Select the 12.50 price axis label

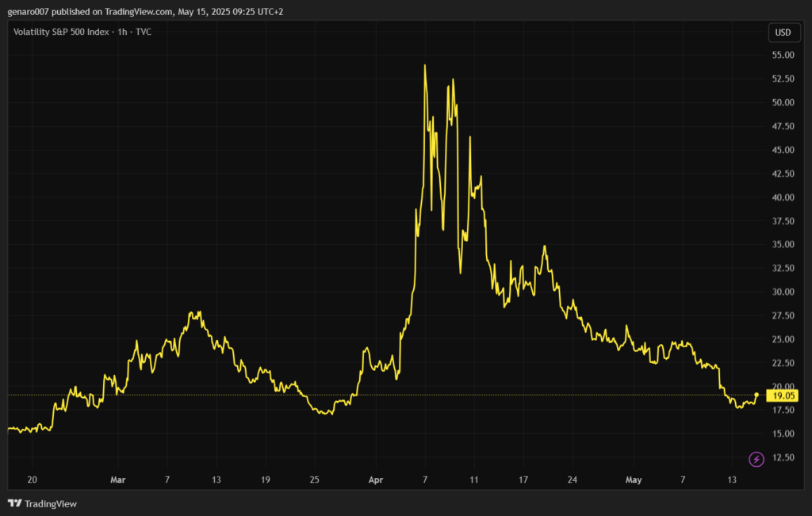783,457
